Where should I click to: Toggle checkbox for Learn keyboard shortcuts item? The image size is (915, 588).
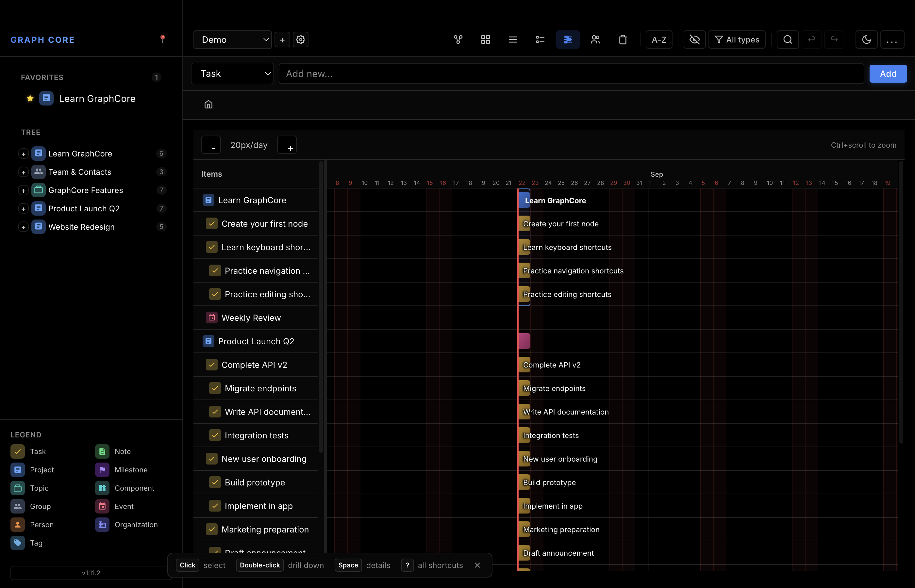(211, 247)
